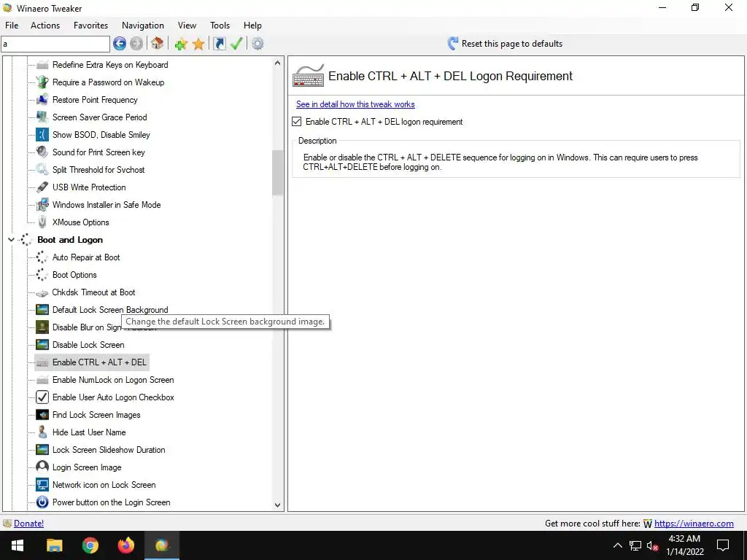Click the Power button on Login Screen icon
747x560 pixels.
pos(42,502)
